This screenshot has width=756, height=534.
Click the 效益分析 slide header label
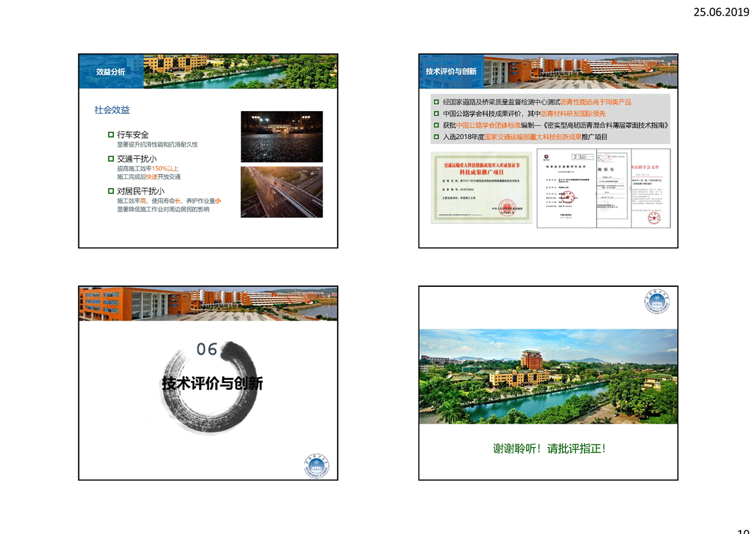(111, 71)
